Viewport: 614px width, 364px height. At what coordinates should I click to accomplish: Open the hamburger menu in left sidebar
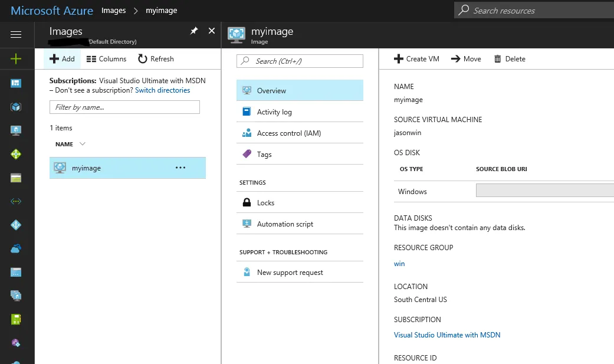16,35
